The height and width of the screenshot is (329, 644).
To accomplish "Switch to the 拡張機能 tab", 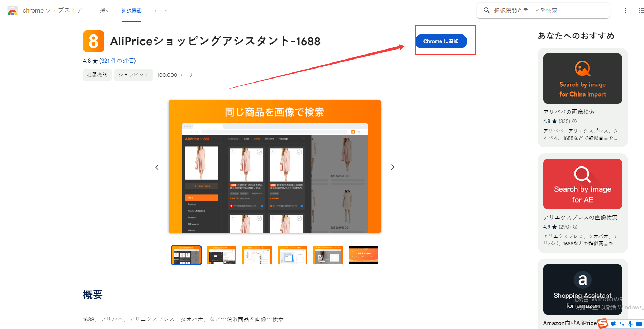I will tap(131, 10).
